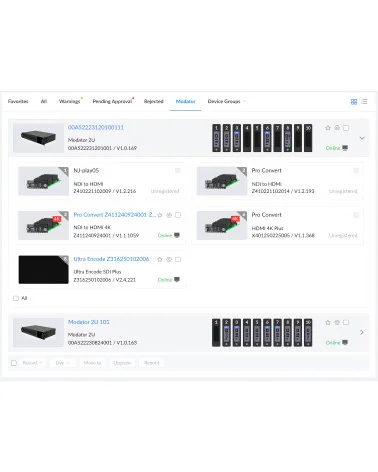Tick checkbox for Modator 2U 101
The image size is (378, 472).
pos(346,322)
